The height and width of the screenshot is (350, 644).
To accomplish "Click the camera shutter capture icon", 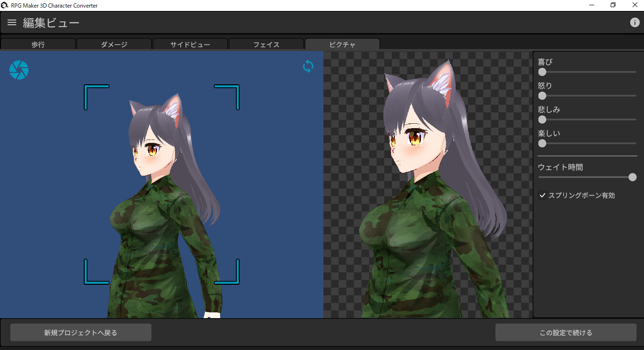I will point(19,70).
